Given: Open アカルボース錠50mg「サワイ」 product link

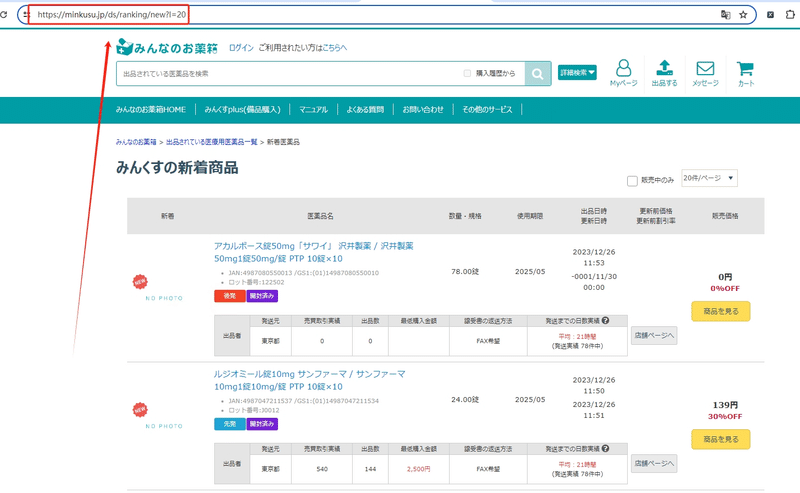Looking at the screenshot, I should (314, 252).
